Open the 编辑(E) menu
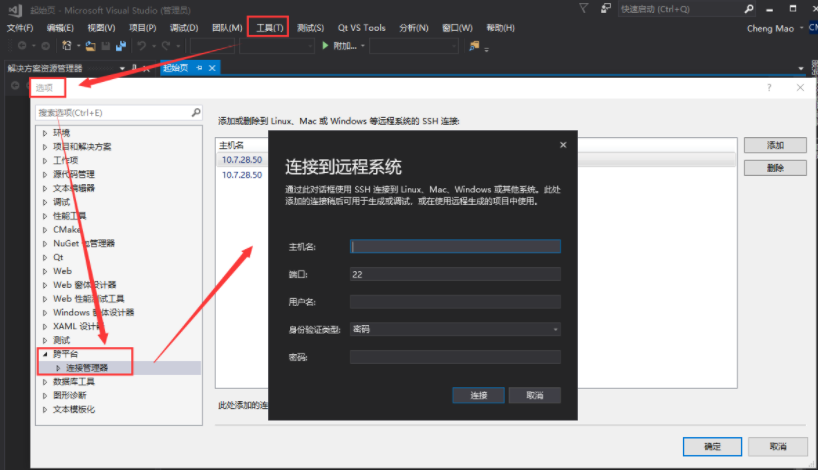Image resolution: width=818 pixels, height=470 pixels. click(60, 28)
